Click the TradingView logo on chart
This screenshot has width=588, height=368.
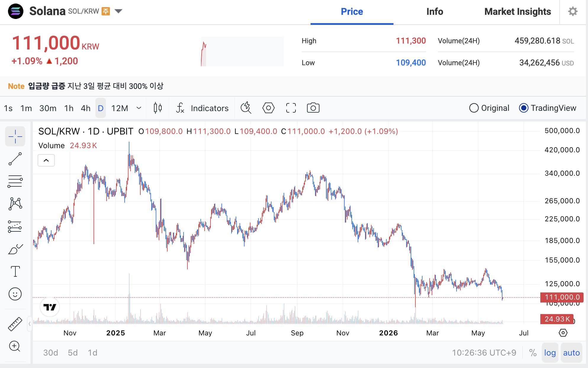[50, 307]
